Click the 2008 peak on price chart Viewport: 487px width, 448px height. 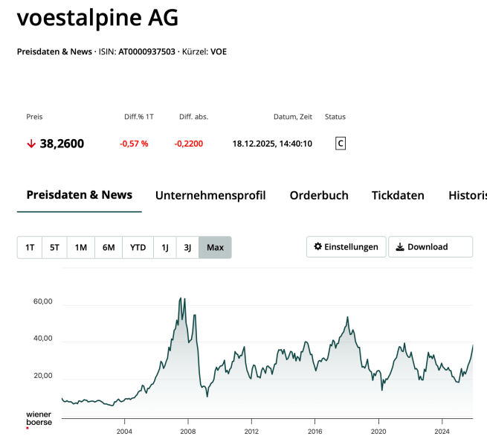tap(181, 298)
